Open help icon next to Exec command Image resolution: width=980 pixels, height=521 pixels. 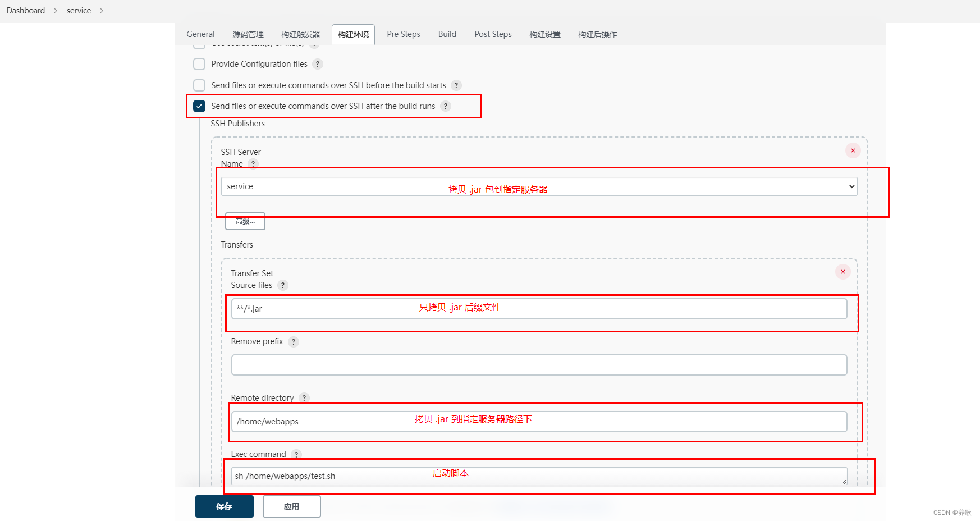[x=296, y=454]
